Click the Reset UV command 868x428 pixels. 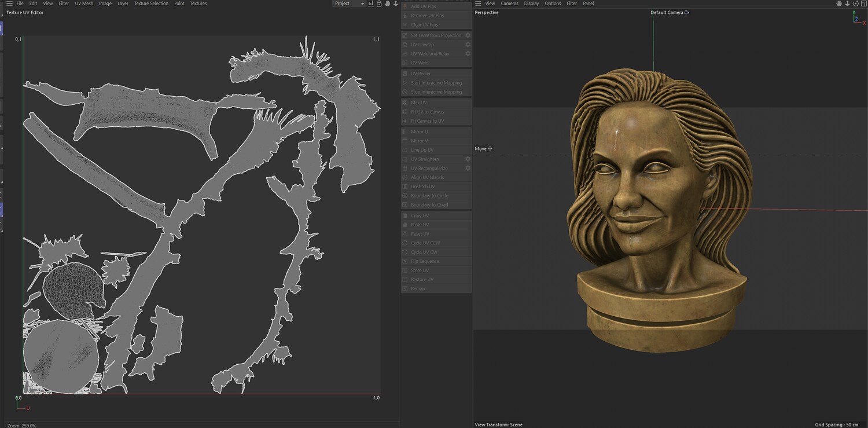pyautogui.click(x=436, y=234)
